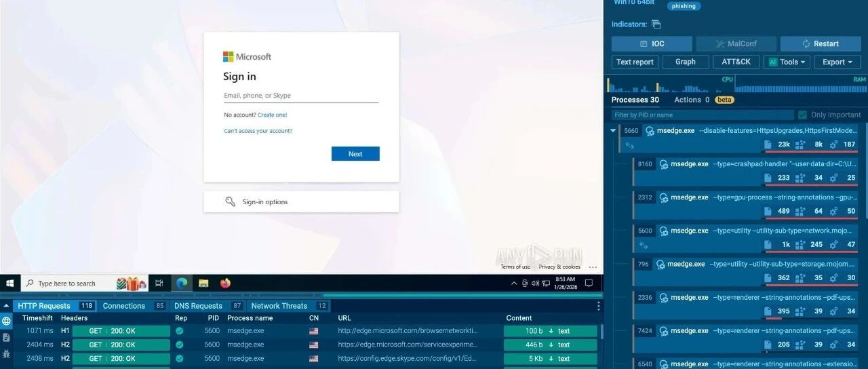The width and height of the screenshot is (868, 369).
Task: Open File Explorer from the taskbar
Action: pos(203,284)
